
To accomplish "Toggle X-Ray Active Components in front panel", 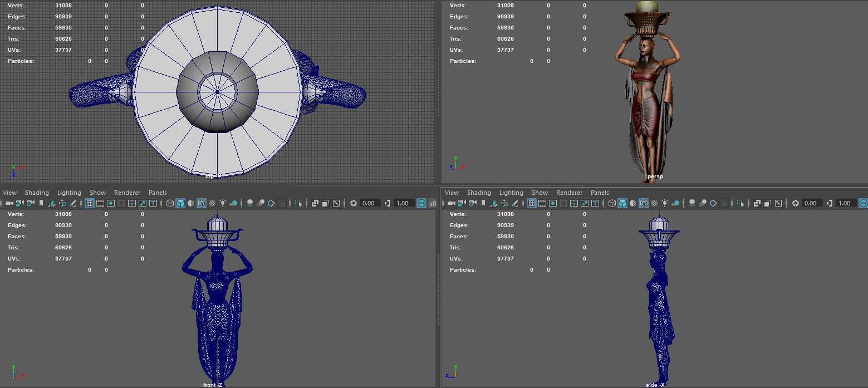I will (326, 203).
